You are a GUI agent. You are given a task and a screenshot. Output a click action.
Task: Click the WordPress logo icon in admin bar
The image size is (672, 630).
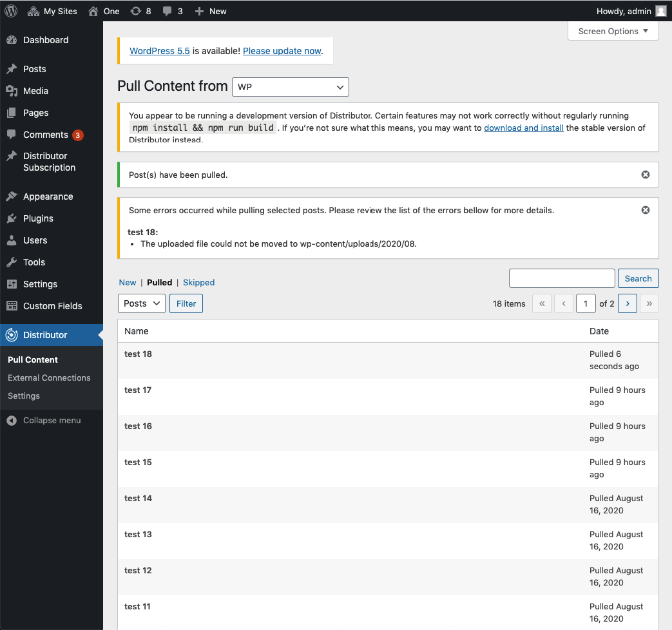(11, 11)
